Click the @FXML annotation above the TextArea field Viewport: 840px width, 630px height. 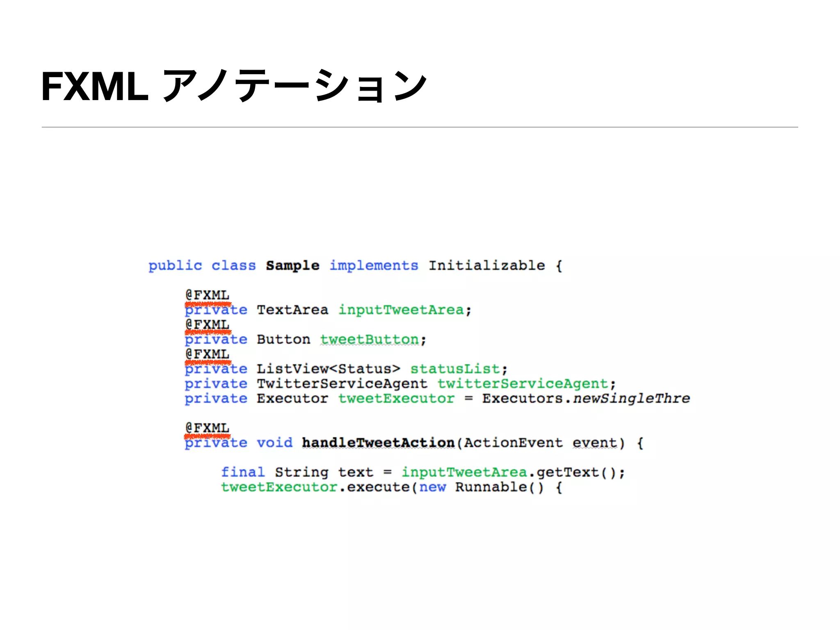point(207,295)
